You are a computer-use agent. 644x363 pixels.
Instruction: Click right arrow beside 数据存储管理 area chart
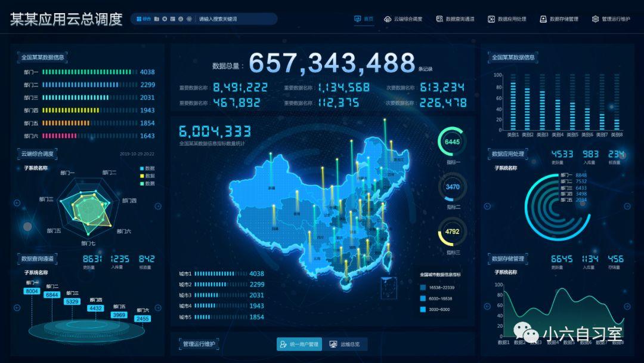(627, 307)
